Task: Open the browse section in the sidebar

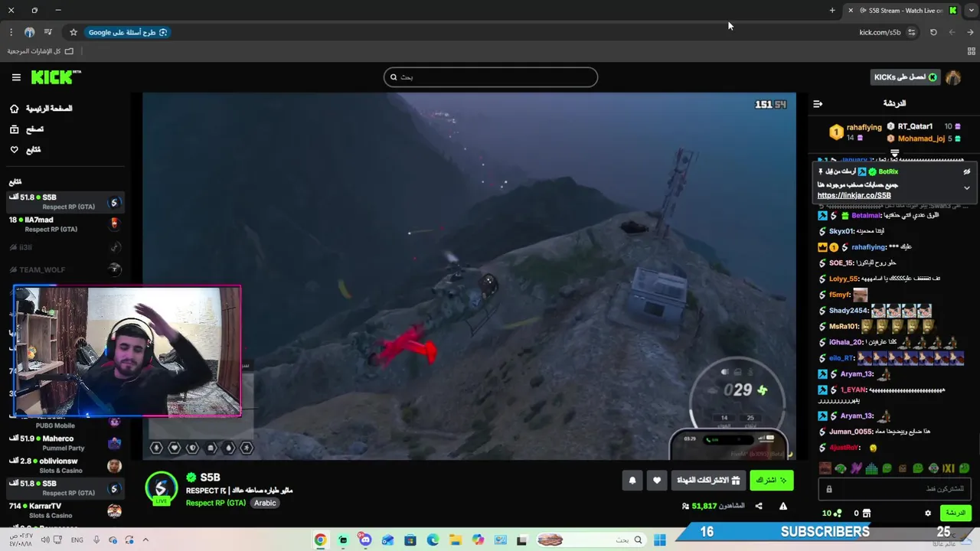Action: coord(27,129)
